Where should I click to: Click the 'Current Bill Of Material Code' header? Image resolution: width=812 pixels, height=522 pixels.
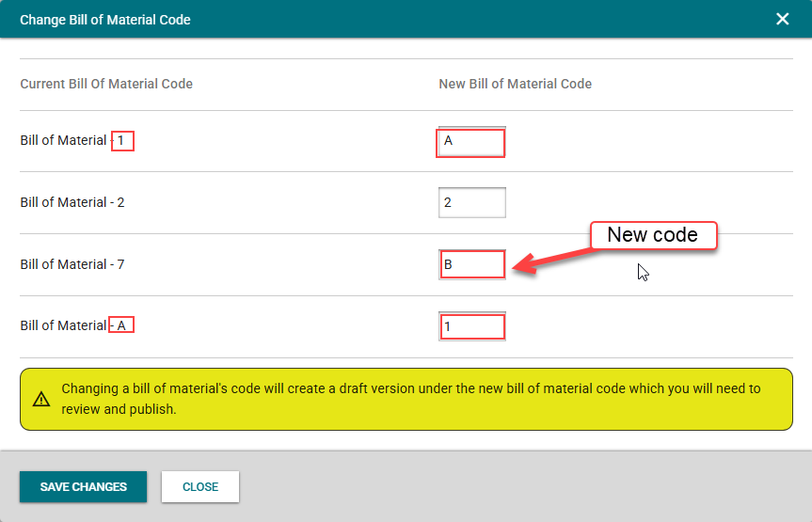coord(106,84)
